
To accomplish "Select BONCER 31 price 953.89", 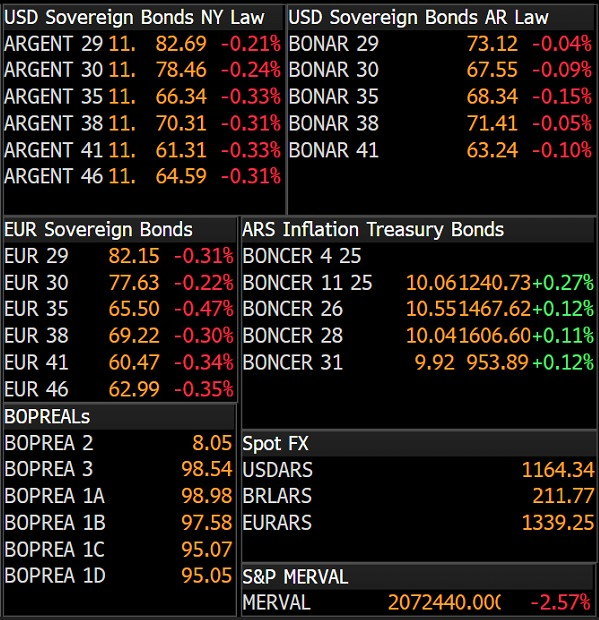I will (x=497, y=363).
